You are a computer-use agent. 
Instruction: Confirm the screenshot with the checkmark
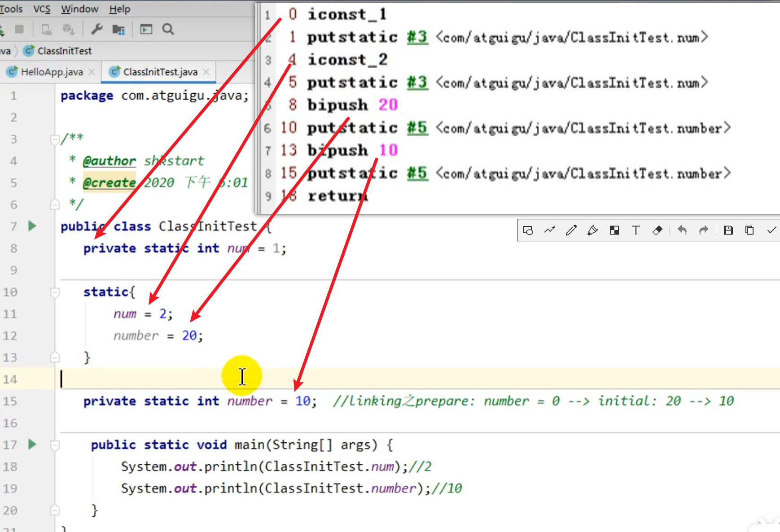click(771, 231)
